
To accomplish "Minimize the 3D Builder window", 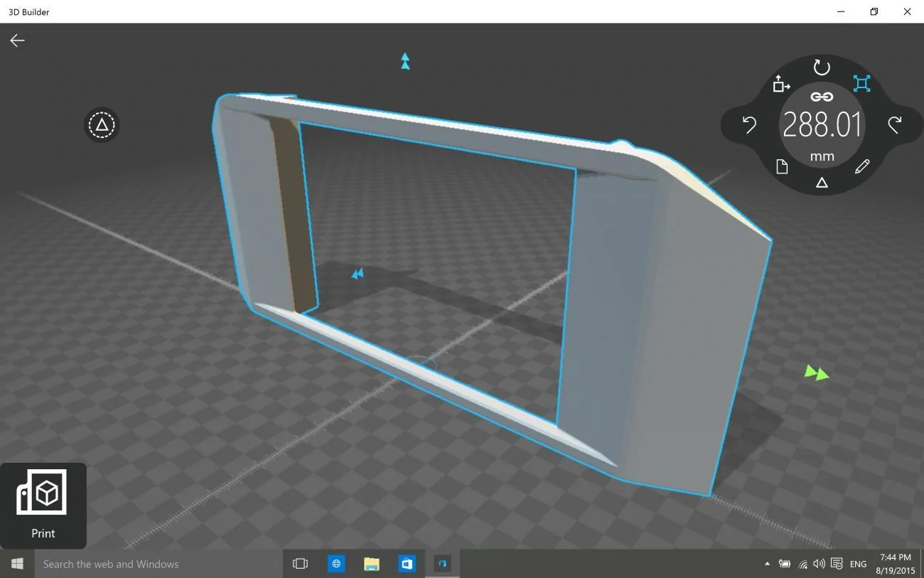I will pyautogui.click(x=841, y=11).
